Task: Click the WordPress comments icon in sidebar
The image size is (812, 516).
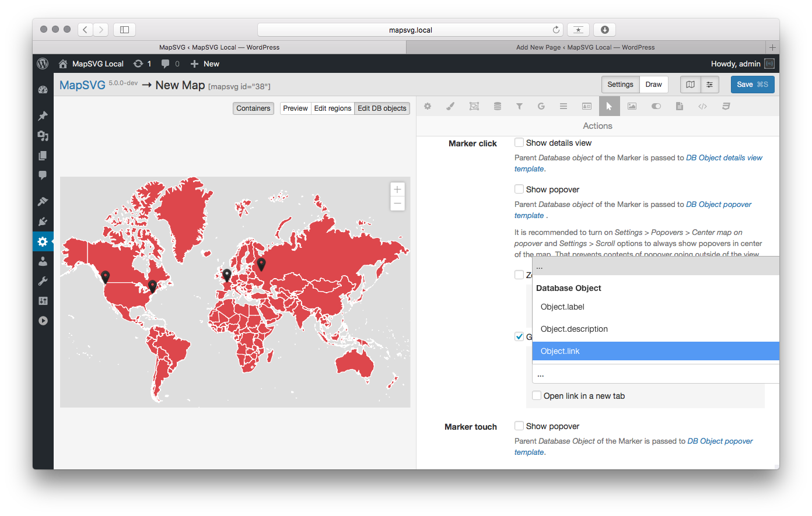Action: 43,175
